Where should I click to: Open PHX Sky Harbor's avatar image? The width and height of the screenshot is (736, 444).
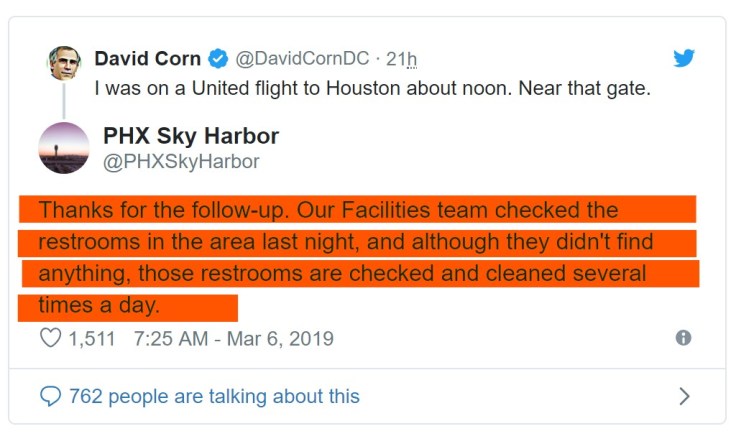64,148
